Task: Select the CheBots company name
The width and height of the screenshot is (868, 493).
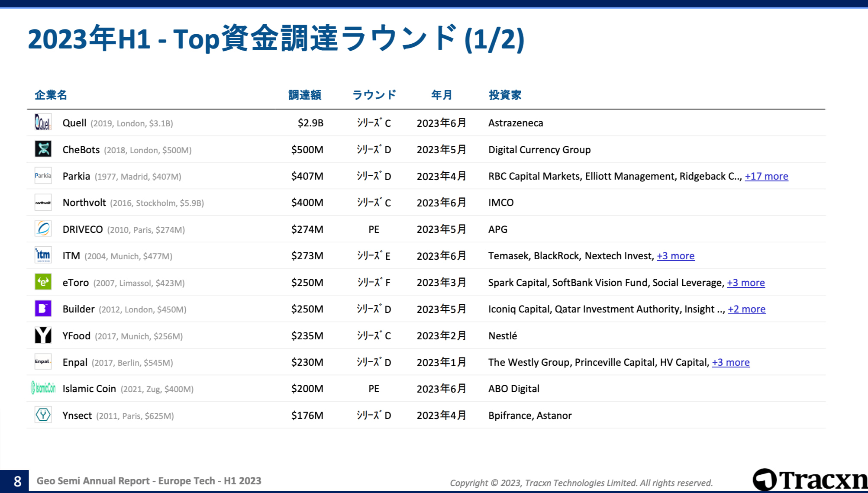Action: [81, 150]
